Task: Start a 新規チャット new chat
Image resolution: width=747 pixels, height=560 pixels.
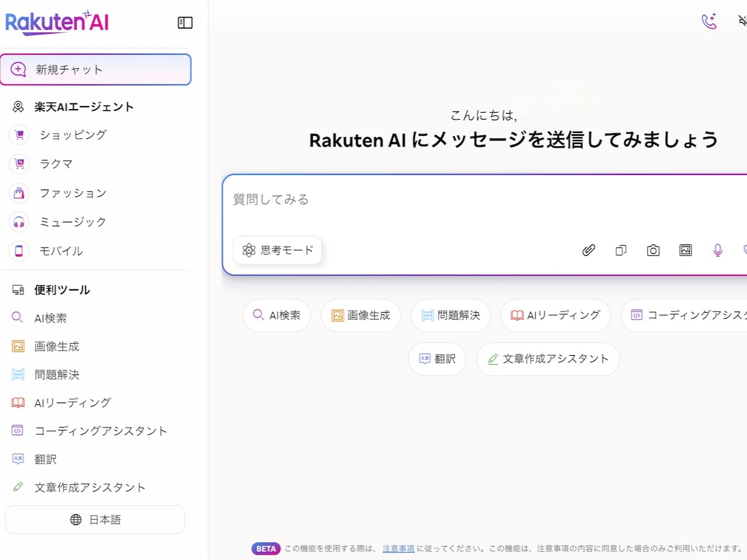Action: 96,69
